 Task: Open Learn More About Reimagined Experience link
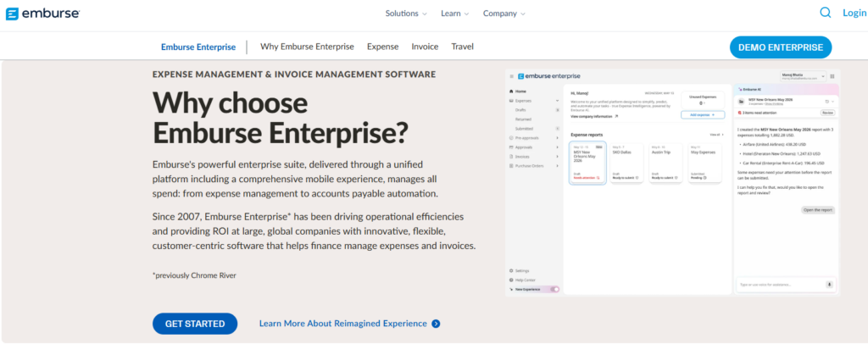(342, 324)
